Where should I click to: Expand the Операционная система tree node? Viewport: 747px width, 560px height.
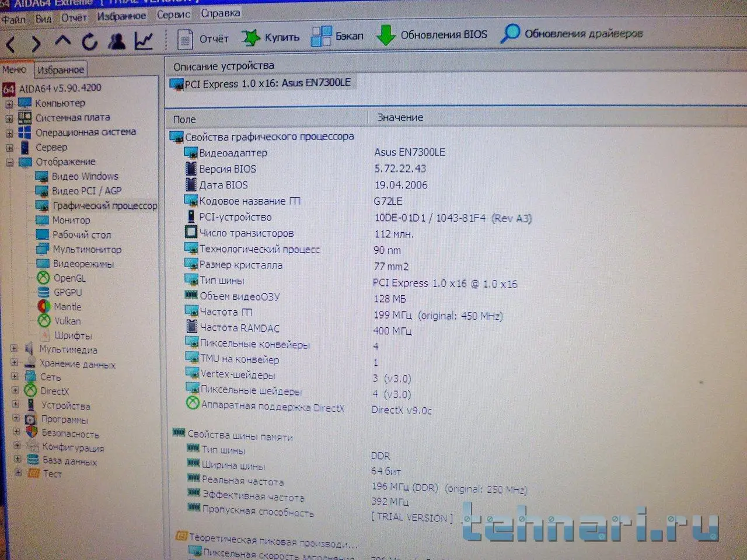[9, 134]
